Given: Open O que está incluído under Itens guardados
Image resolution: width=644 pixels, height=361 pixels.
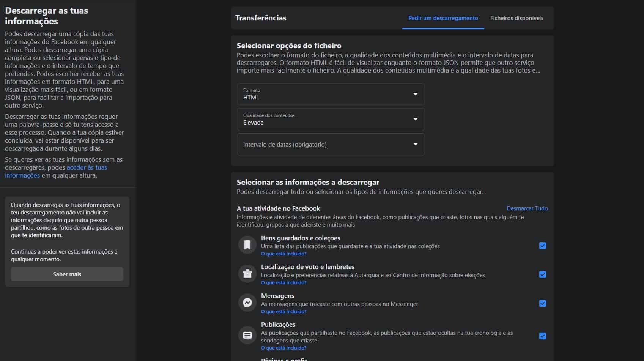Looking at the screenshot, I should tap(283, 254).
